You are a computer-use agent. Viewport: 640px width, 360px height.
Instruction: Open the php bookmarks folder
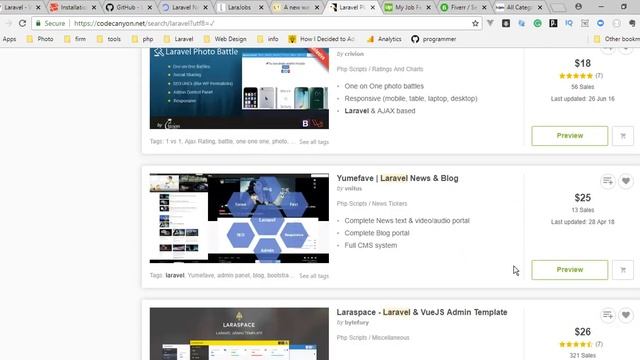tap(142, 39)
